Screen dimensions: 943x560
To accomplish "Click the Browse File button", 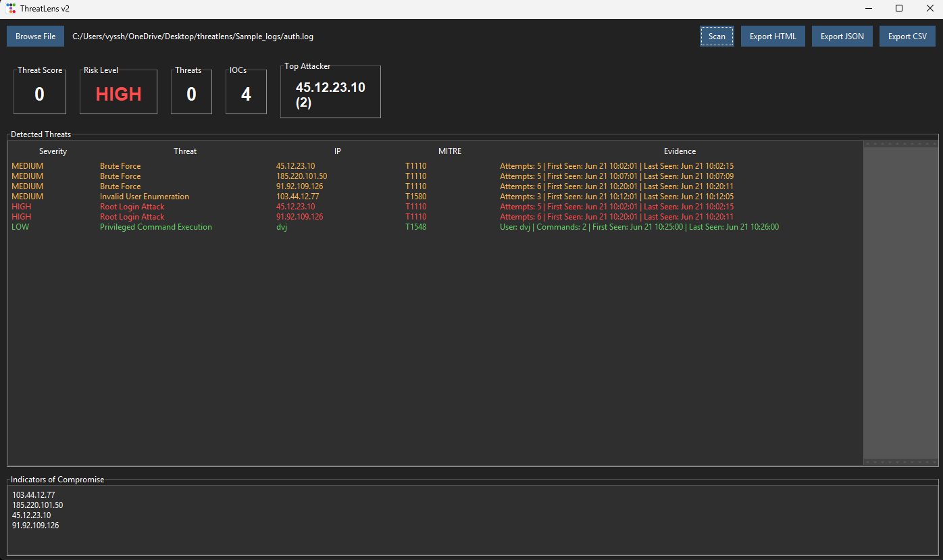I will [x=35, y=36].
